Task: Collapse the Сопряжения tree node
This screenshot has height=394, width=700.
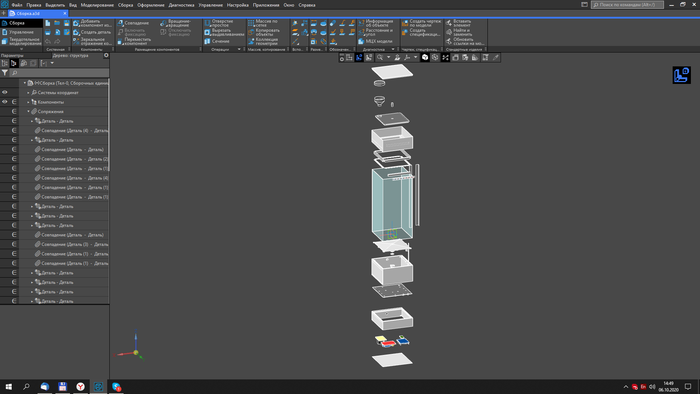Action: pyautogui.click(x=28, y=112)
